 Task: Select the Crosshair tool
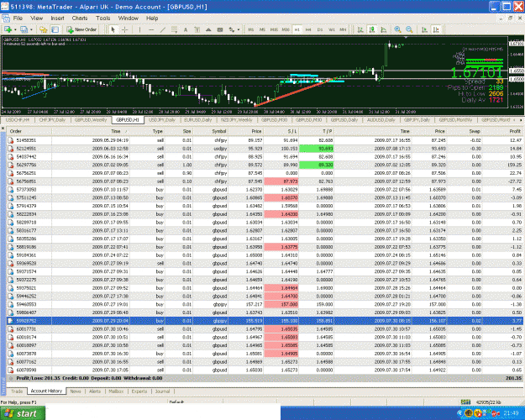click(x=124, y=29)
